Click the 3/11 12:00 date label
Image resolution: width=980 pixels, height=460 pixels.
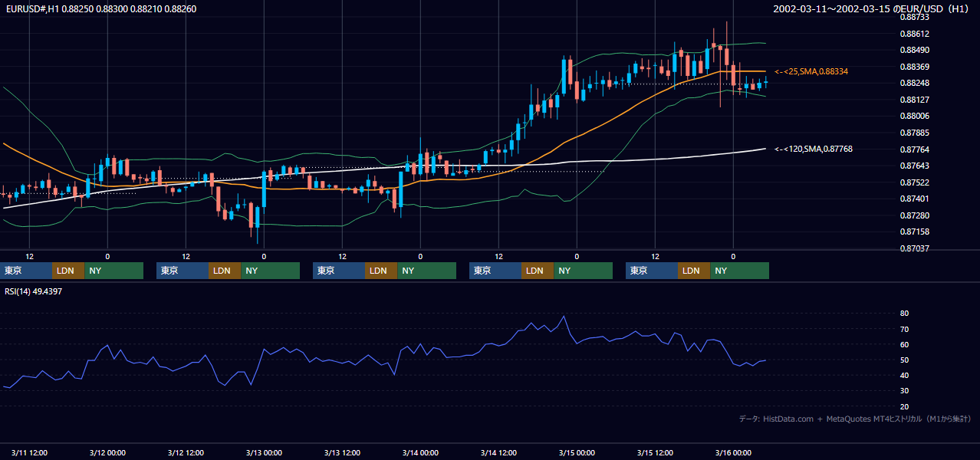click(29, 452)
